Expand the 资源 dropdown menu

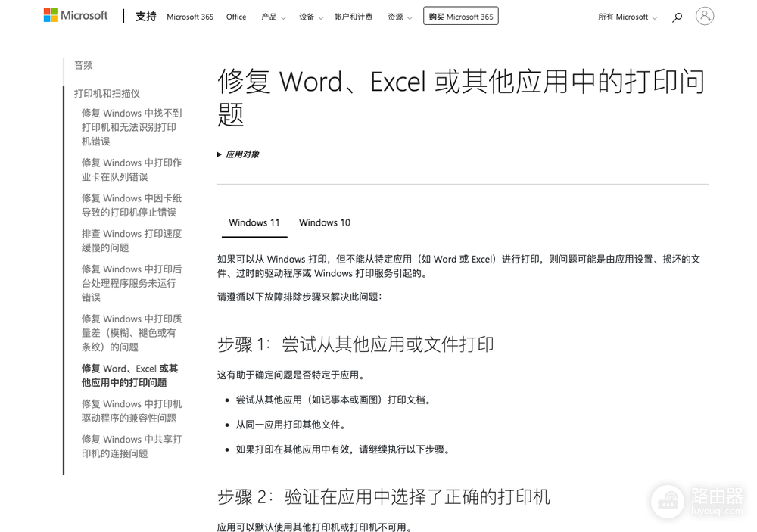click(400, 17)
